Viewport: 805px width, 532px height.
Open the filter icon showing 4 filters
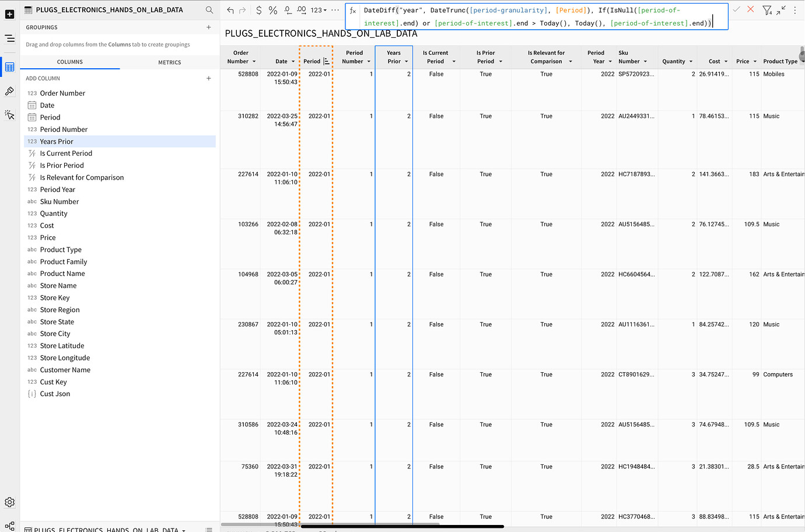(768, 10)
